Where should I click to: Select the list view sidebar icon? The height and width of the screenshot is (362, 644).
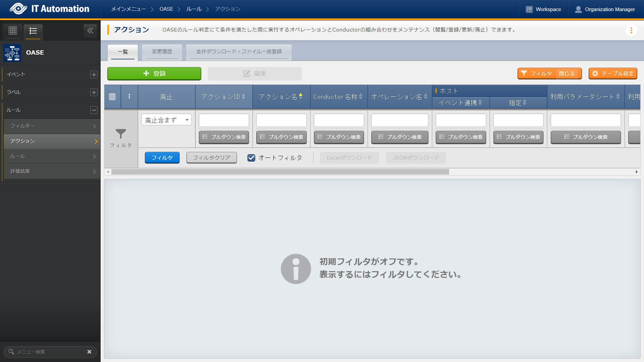click(x=33, y=31)
